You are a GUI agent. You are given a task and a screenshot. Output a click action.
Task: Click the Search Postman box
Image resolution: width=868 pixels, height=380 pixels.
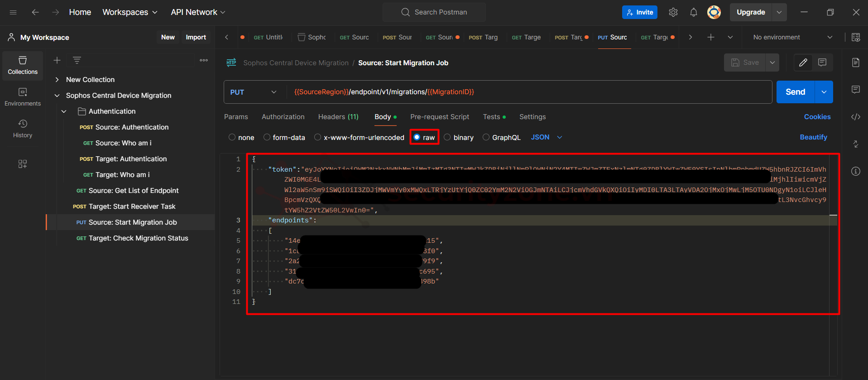[434, 12]
